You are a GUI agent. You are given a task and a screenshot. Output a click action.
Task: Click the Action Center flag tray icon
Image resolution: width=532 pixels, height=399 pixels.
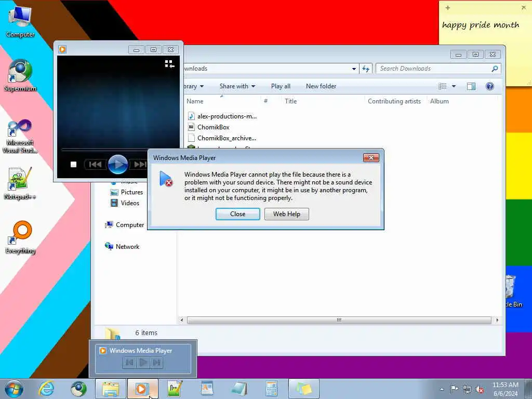click(454, 389)
